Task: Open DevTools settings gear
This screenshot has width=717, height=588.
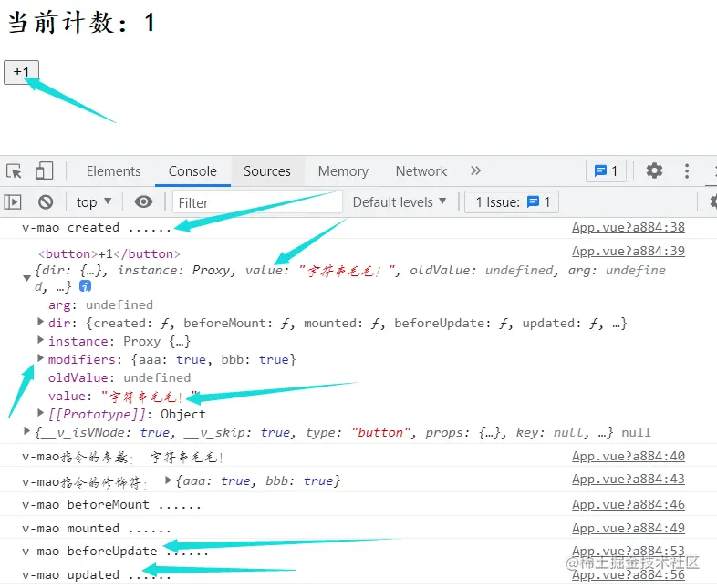Action: point(654,170)
